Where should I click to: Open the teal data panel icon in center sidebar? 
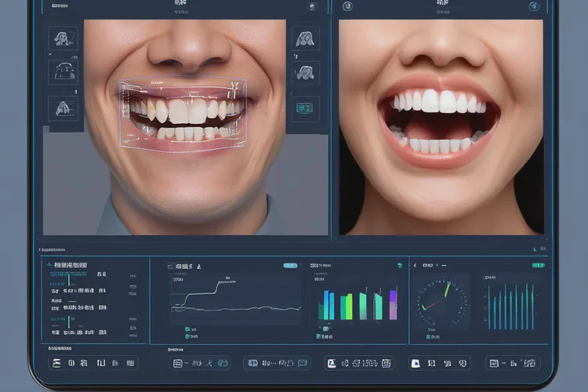coord(305,107)
